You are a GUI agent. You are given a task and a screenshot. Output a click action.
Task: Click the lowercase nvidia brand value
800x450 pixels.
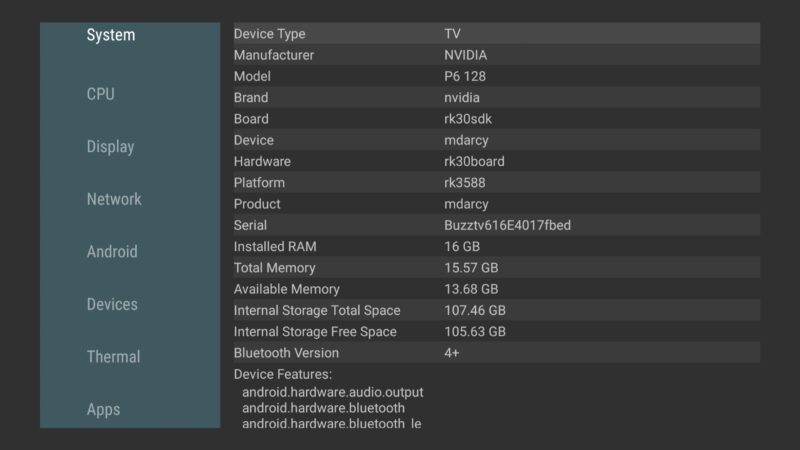pos(462,97)
